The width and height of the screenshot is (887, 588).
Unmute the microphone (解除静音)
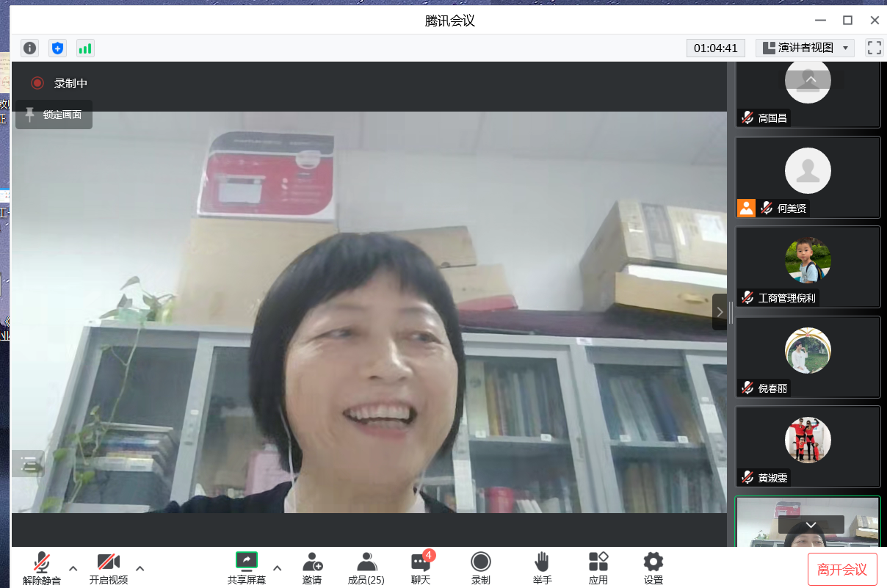point(42,568)
